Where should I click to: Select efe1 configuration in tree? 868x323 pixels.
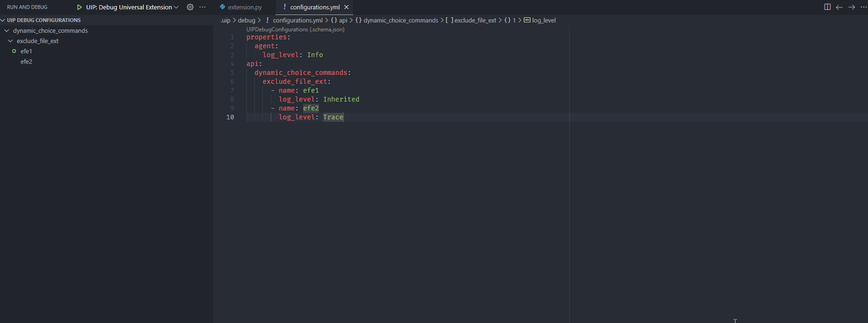tap(26, 51)
